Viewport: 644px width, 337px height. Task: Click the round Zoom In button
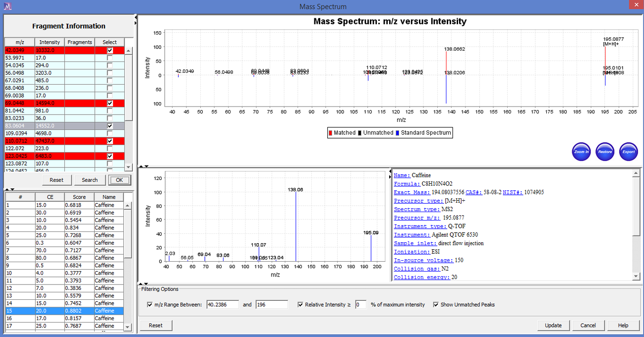point(581,152)
